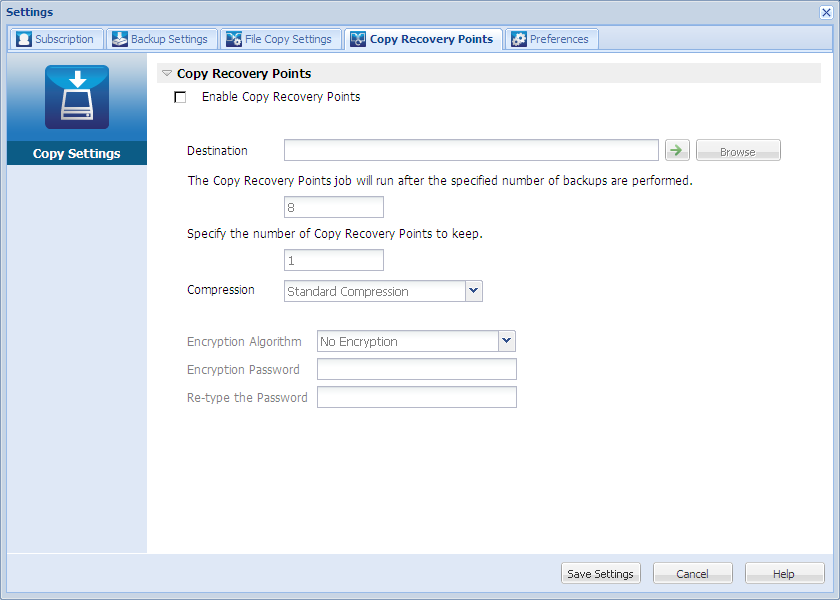Open the Encryption Algorithm dropdown

(506, 341)
